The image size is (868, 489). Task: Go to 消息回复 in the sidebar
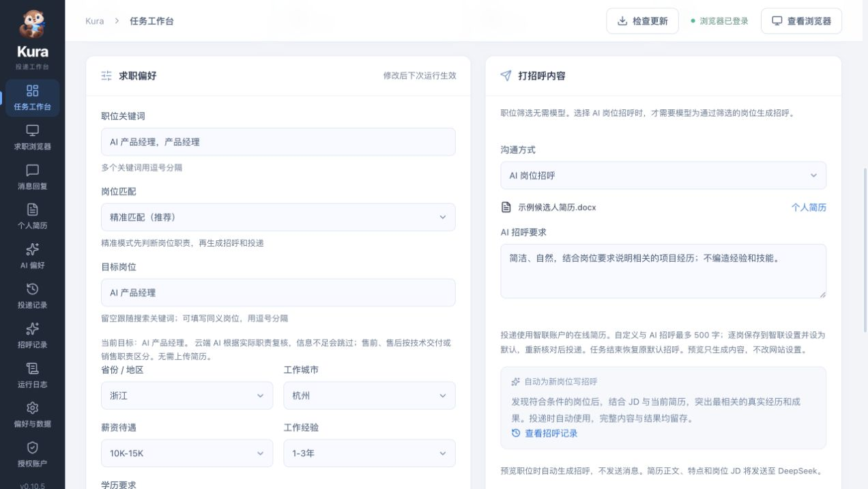[x=32, y=177]
